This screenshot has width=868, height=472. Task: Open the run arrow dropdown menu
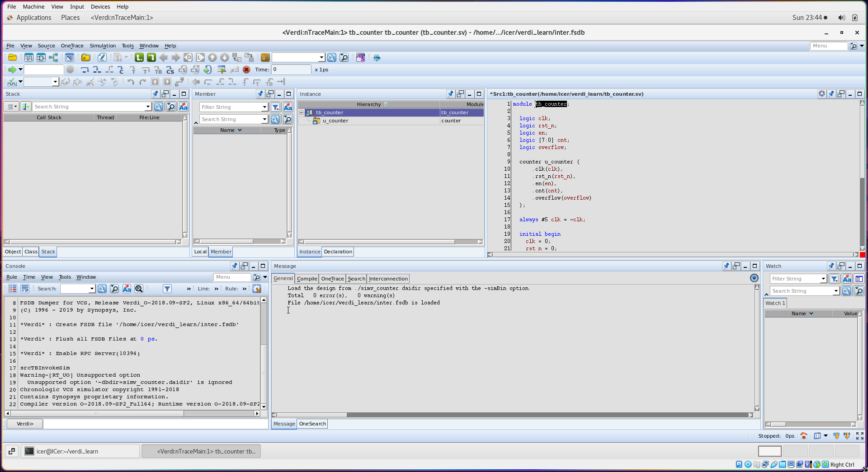coord(20,70)
